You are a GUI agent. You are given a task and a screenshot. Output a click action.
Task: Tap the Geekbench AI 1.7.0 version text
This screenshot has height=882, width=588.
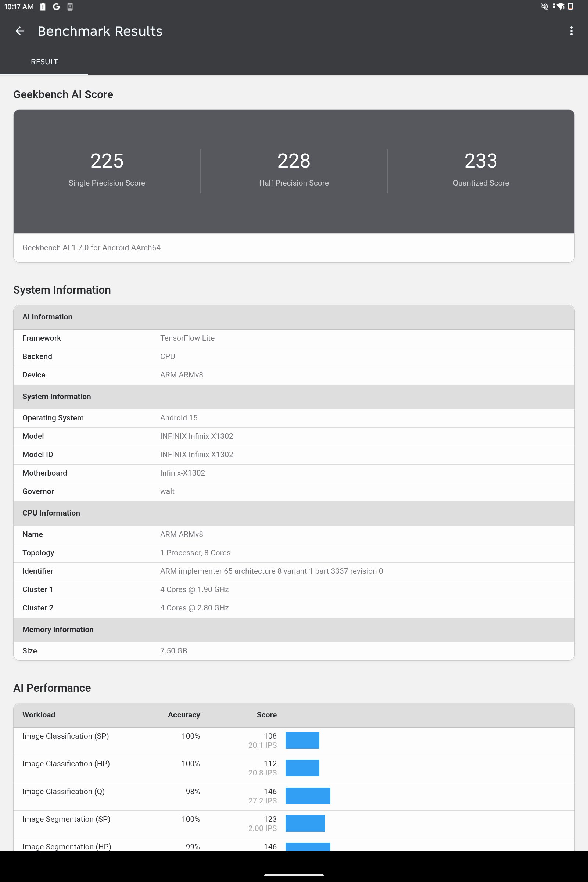point(92,248)
